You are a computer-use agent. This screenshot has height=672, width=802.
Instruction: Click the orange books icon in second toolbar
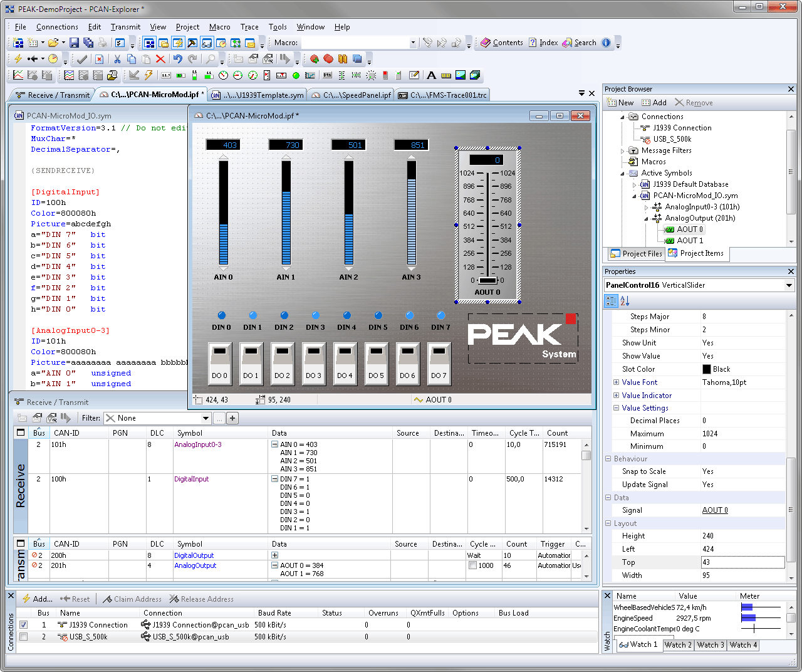coord(343,59)
